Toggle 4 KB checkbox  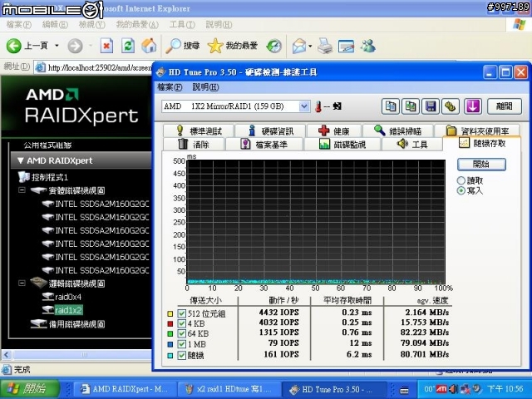pyautogui.click(x=182, y=323)
